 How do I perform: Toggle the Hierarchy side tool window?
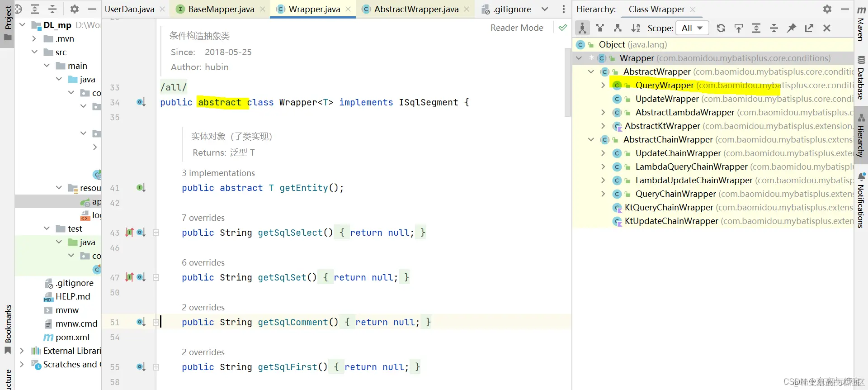(861, 136)
